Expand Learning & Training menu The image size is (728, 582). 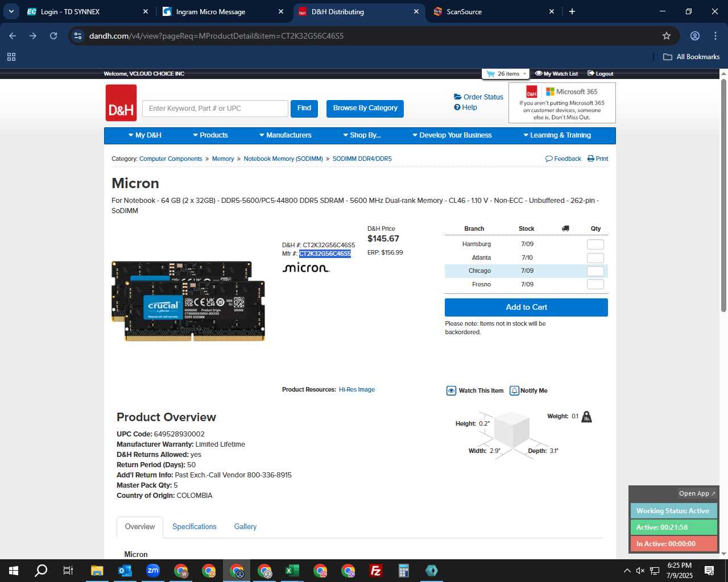click(557, 135)
